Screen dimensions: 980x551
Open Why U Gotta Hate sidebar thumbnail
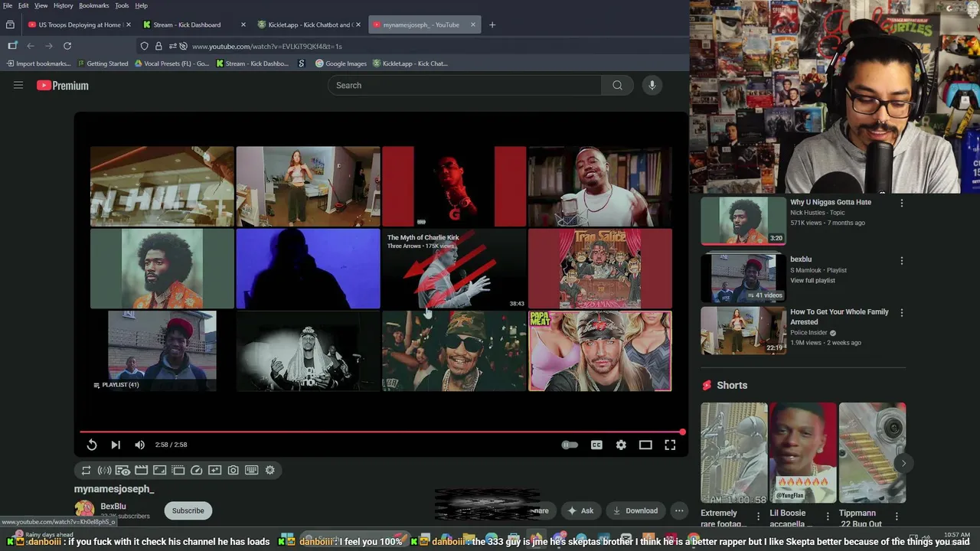pyautogui.click(x=743, y=221)
